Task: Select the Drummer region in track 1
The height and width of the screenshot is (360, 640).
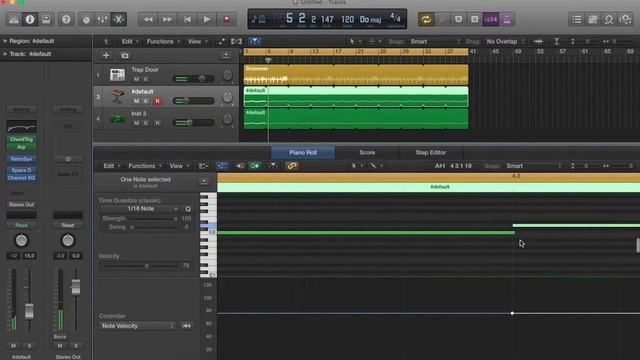Action: (356, 75)
